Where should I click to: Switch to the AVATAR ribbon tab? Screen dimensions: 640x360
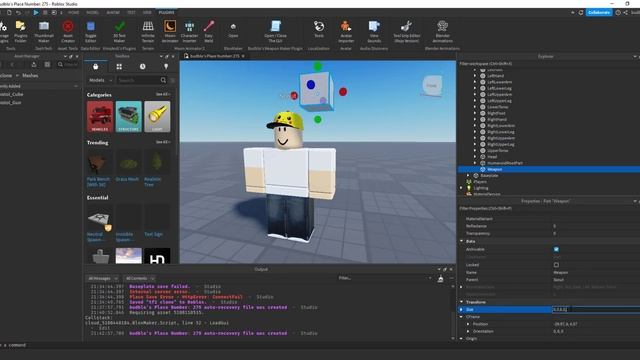pos(113,13)
